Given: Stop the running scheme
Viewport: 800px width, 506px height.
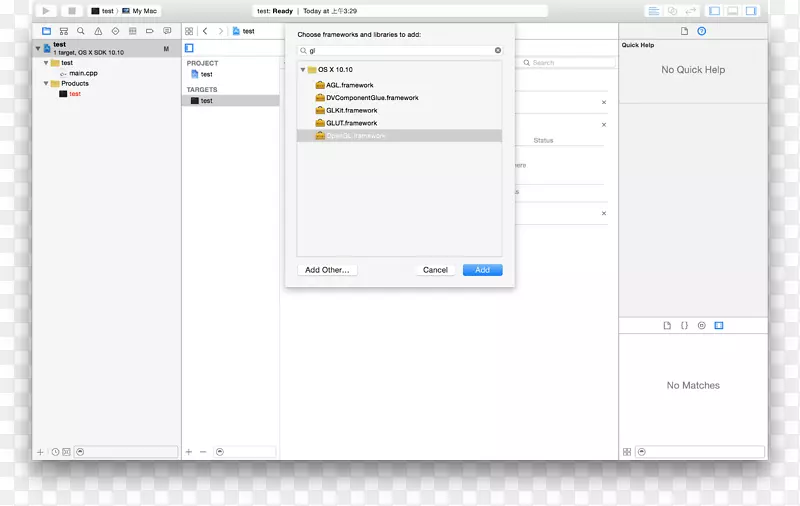Looking at the screenshot, I should point(72,11).
